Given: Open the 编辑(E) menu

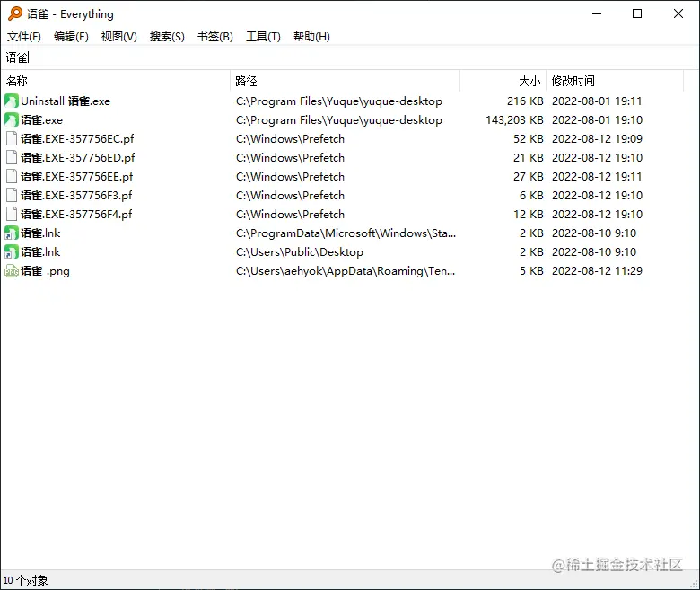Looking at the screenshot, I should pos(71,37).
